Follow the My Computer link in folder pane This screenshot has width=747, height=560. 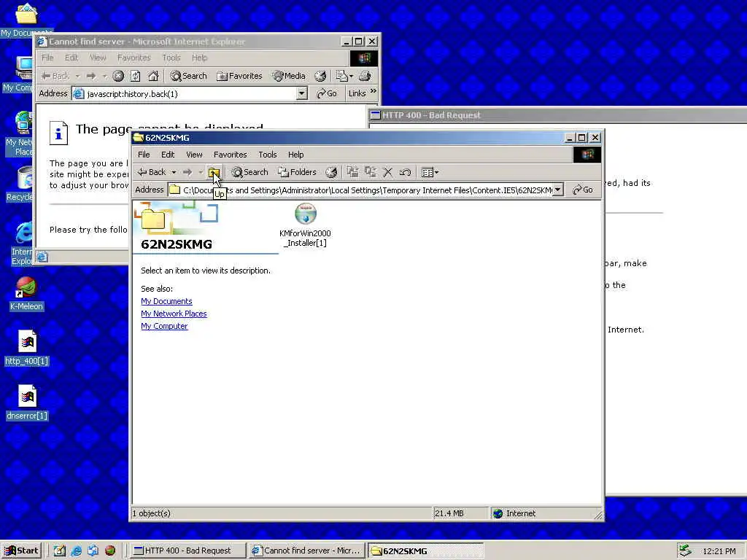click(x=164, y=326)
